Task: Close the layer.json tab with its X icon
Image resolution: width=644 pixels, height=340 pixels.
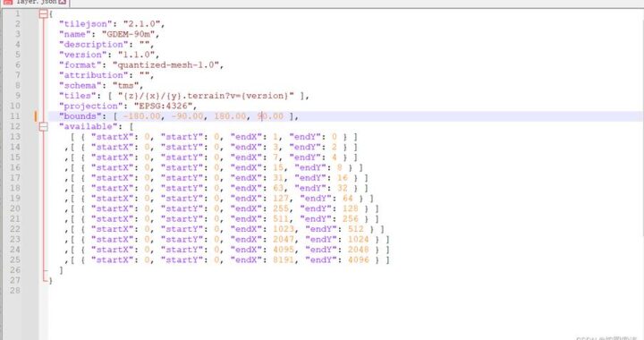Action: [62, 2]
